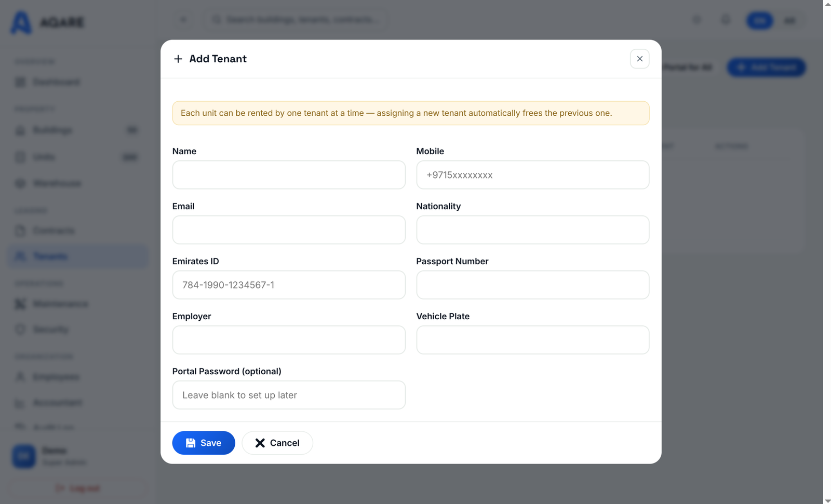Screen dimensions: 831x504
Task: Click the Name input field
Action: coord(289,175)
